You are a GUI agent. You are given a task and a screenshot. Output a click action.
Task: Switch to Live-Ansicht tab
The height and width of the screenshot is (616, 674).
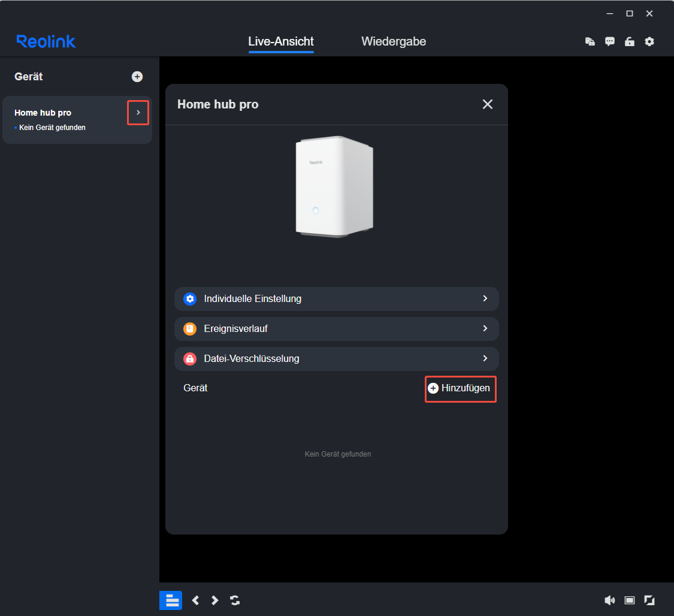[281, 41]
